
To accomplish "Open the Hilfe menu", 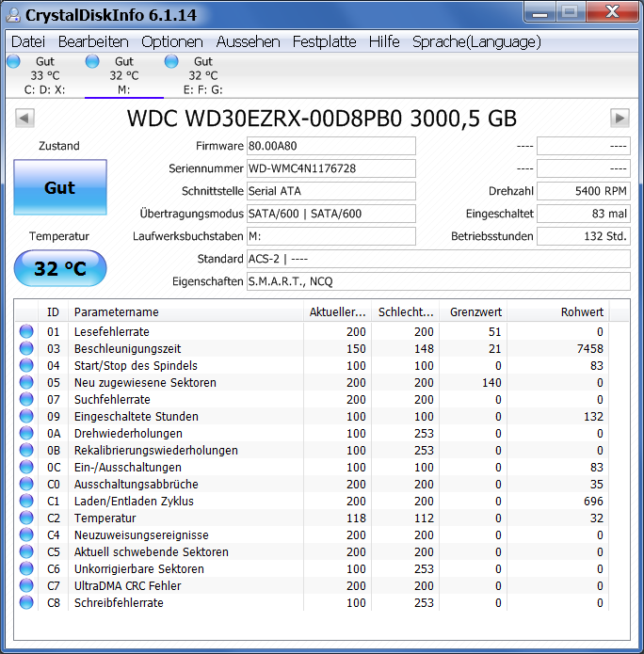I will [x=384, y=41].
